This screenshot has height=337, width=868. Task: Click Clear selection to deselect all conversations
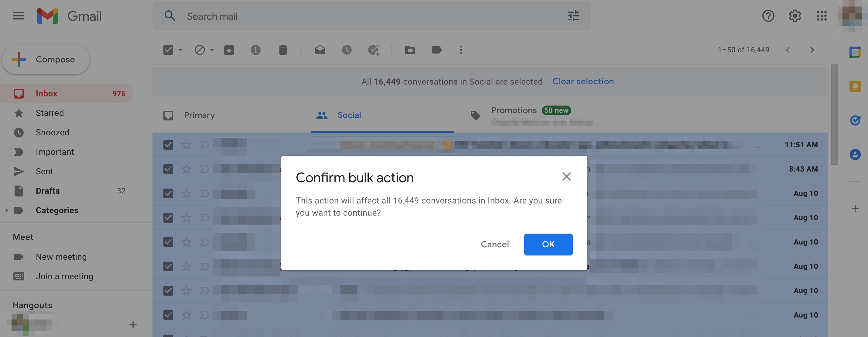point(583,81)
